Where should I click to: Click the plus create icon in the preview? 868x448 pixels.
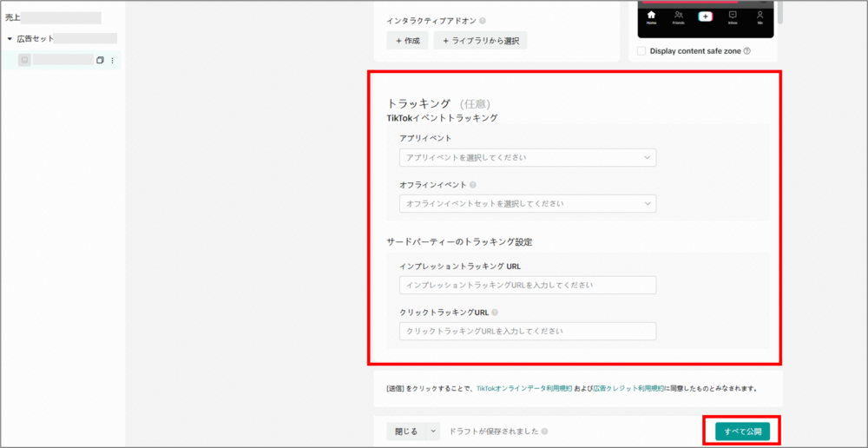coord(705,16)
